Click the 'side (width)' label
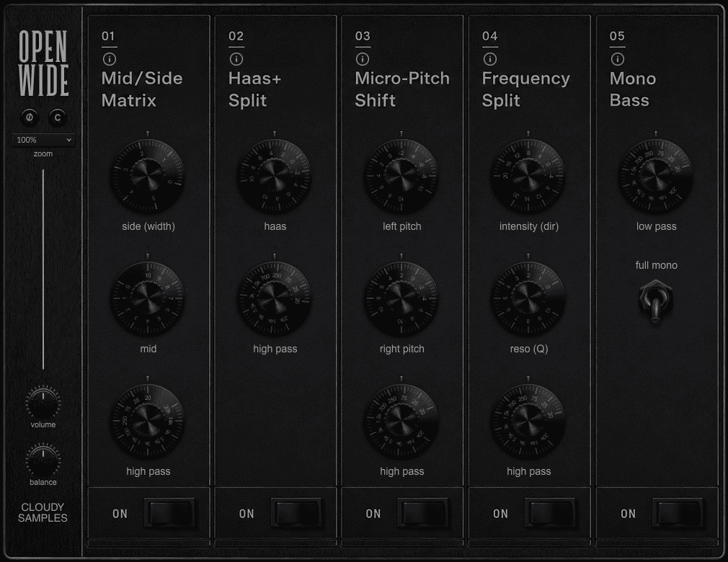The image size is (728, 562). [148, 226]
